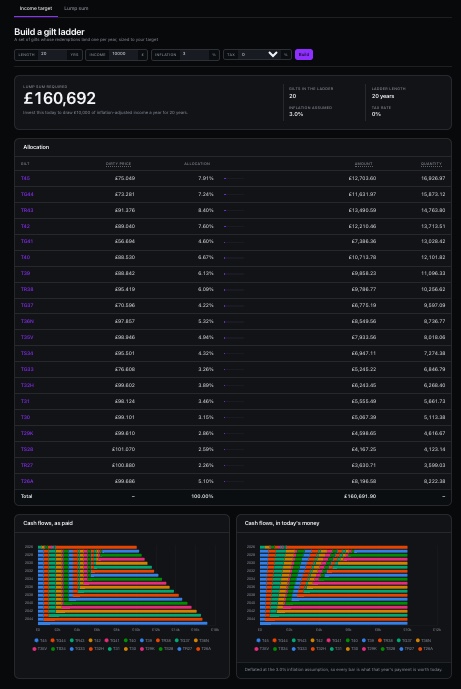Toggle T39 legend dot in Cash flows, as paid
Screen dimensions: 461x689
point(142,640)
